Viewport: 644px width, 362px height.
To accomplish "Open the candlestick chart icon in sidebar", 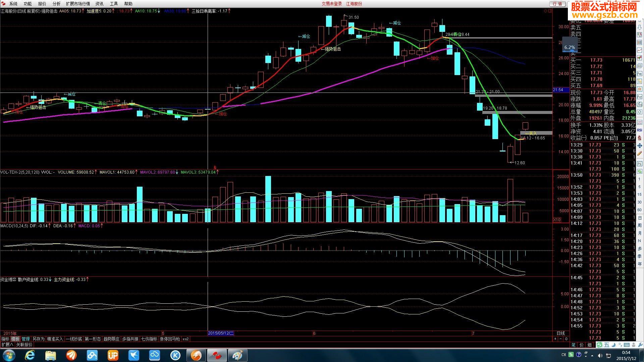I will (640, 57).
